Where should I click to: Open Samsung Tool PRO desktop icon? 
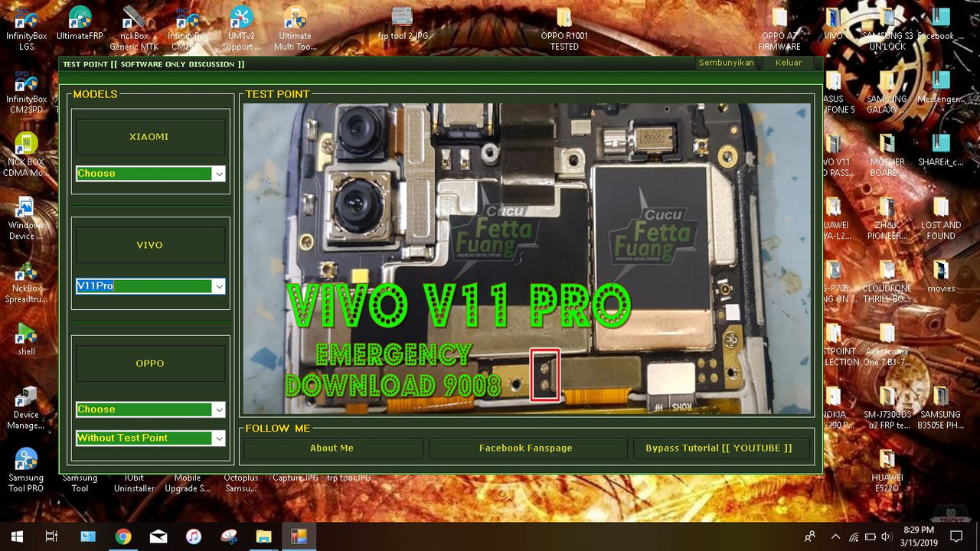click(27, 470)
